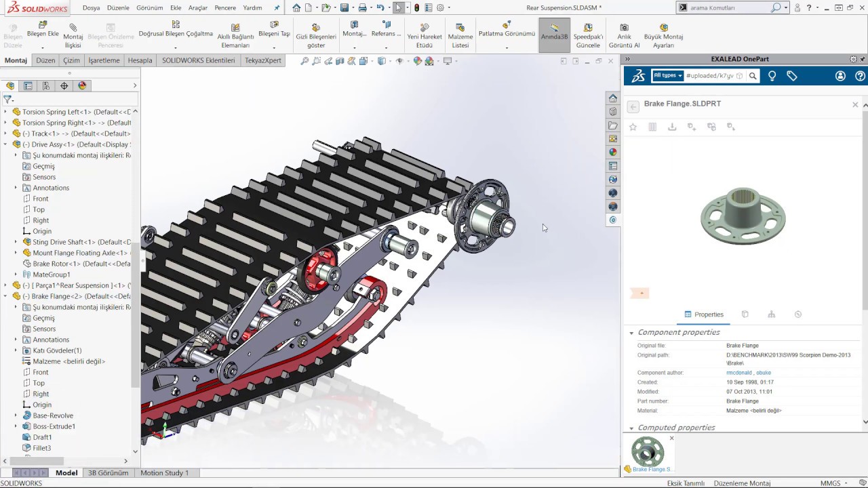Select the ConfigurationManager tab icon

click(46, 85)
